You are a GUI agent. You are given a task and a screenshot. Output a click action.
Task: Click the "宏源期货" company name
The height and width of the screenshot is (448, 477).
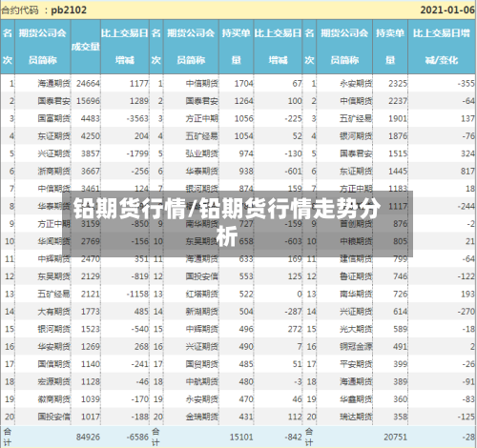[x=53, y=381]
